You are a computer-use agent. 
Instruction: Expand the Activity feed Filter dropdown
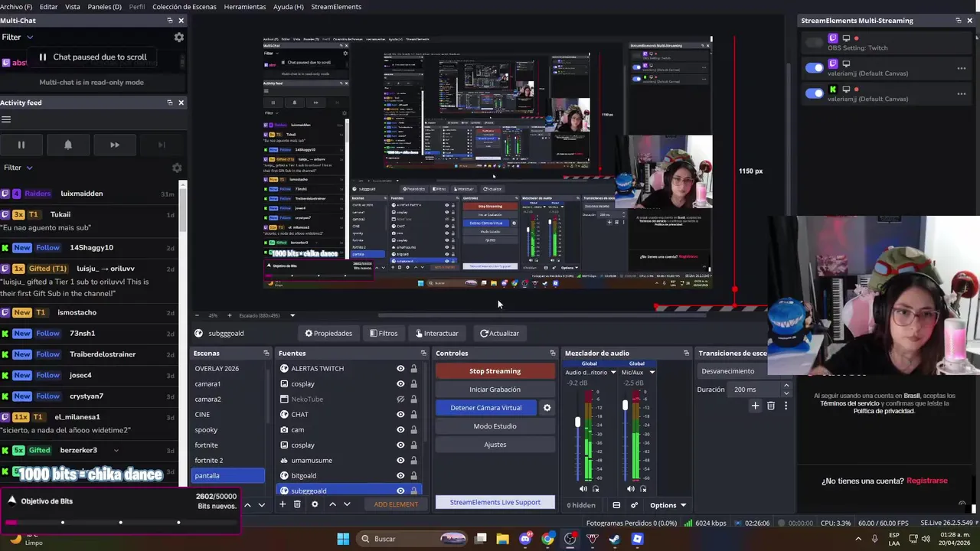pyautogui.click(x=18, y=168)
